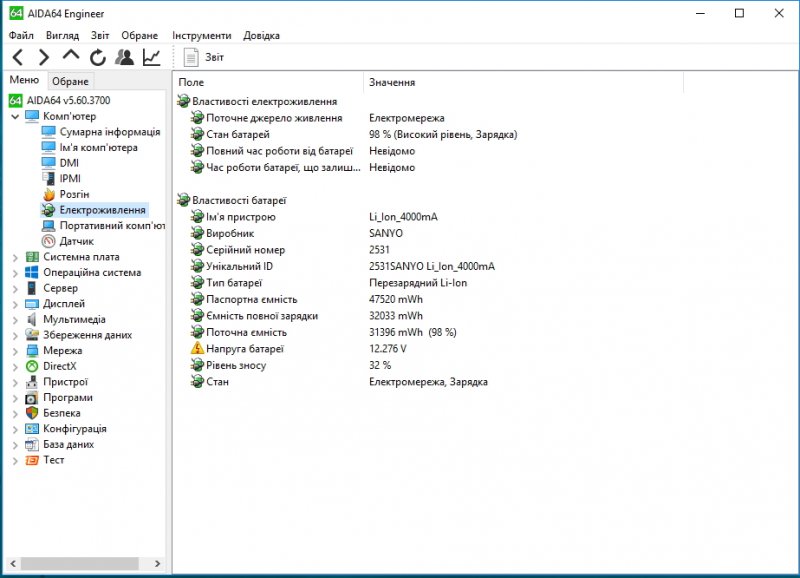Image resolution: width=800 pixels, height=578 pixels.
Task: Open the user management toolbar icon
Action: coord(124,57)
